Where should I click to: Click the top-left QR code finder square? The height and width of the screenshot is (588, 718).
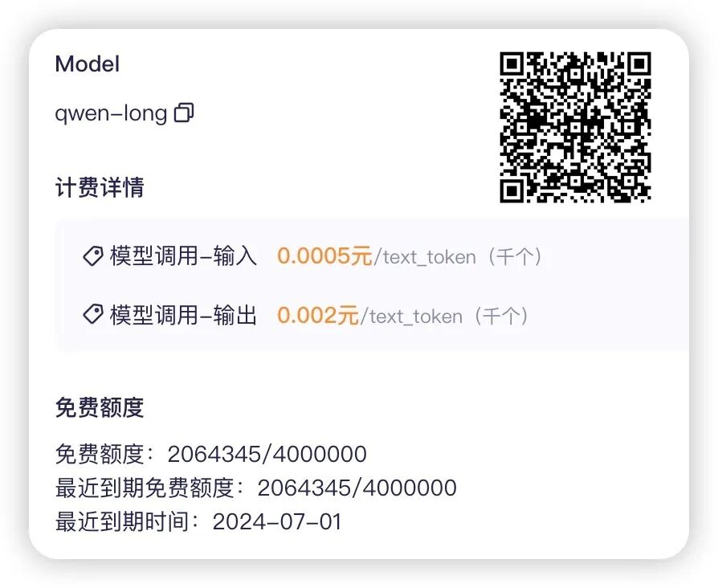pyautogui.click(x=512, y=64)
